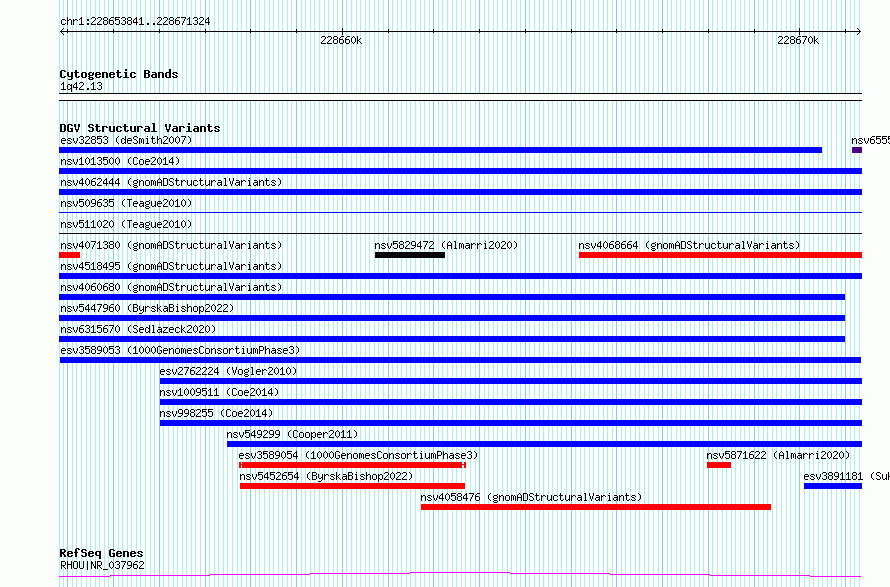The image size is (890, 587).
Task: Click the RHOU|NR_037962 gene label
Action: pos(102,565)
